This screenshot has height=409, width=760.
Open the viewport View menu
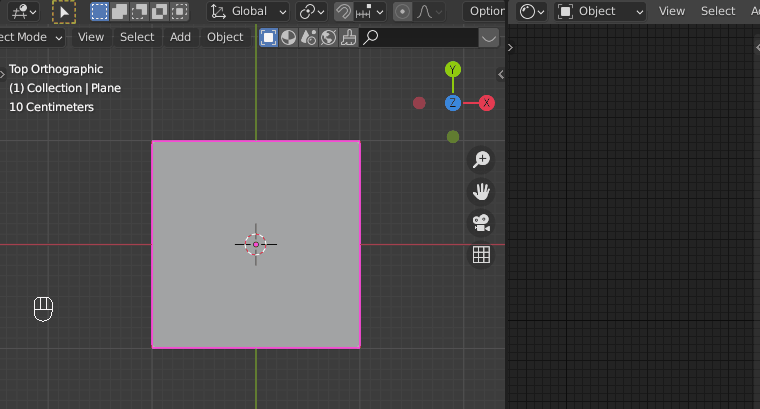click(x=91, y=37)
